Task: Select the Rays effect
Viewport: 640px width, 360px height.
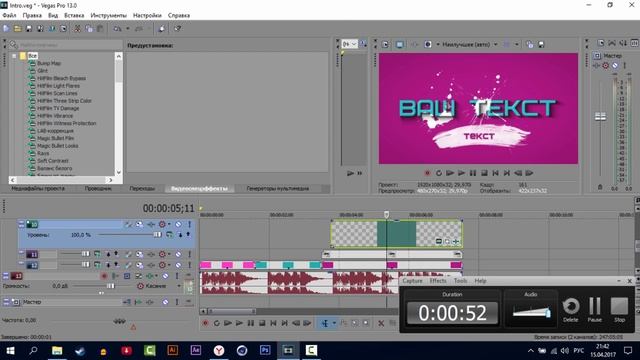Action: pyautogui.click(x=43, y=153)
